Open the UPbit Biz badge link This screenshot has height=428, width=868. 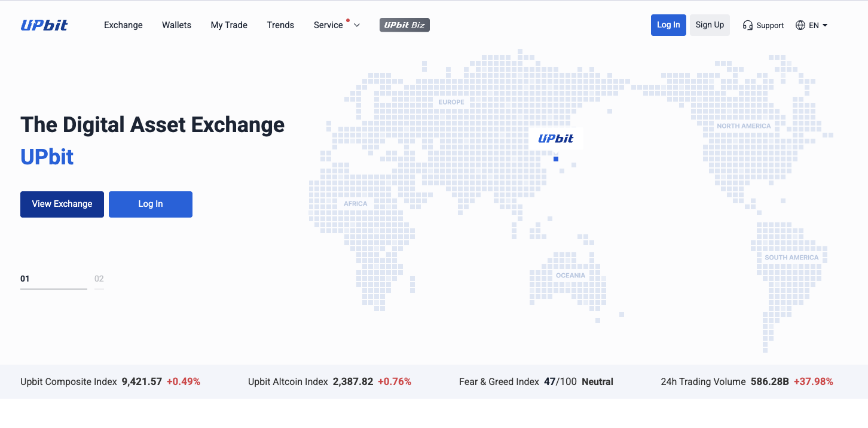[x=405, y=25]
